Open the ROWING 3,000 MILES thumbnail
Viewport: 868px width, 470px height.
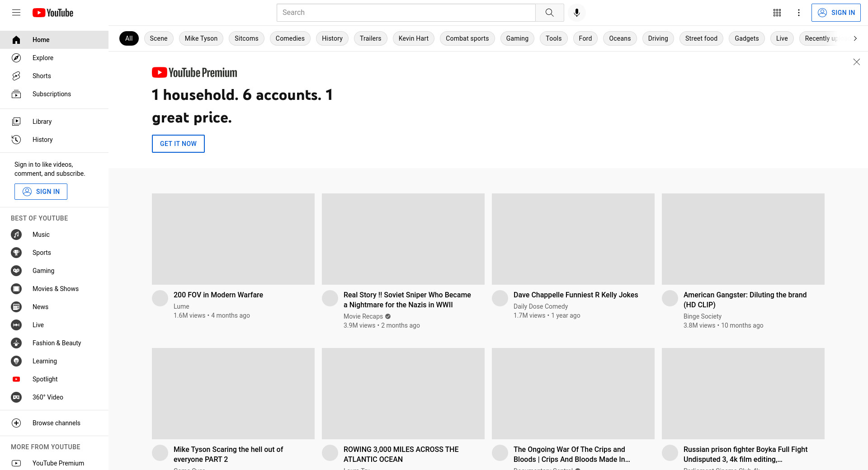pyautogui.click(x=403, y=394)
